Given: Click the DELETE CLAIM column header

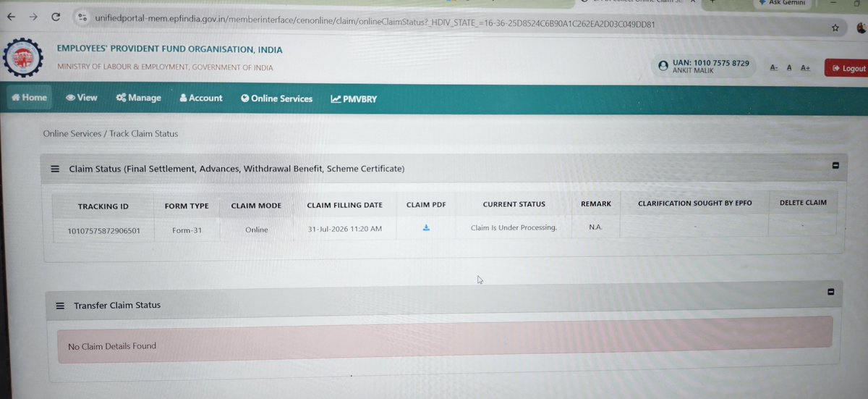Looking at the screenshot, I should coord(803,203).
